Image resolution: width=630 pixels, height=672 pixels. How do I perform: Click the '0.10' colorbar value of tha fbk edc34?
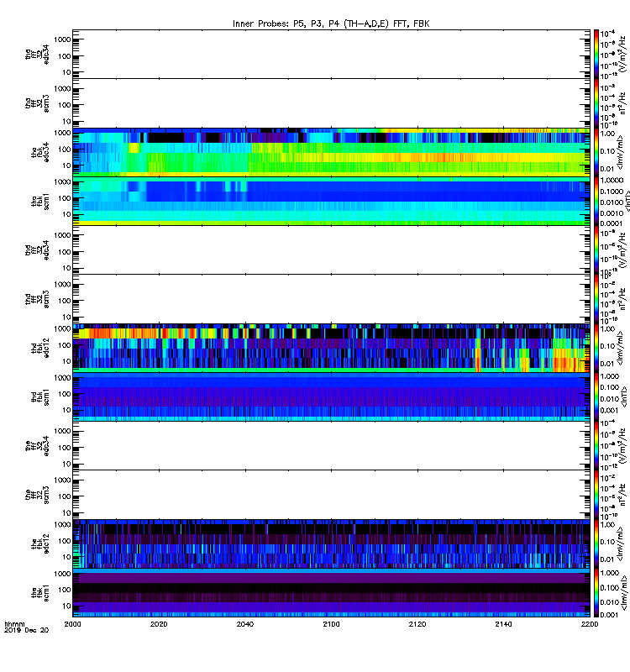click(x=607, y=151)
